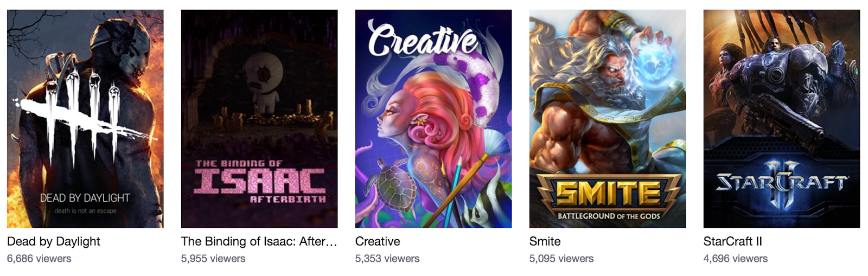Click the Dead by Daylight title link
The image size is (868, 276).
(x=54, y=242)
